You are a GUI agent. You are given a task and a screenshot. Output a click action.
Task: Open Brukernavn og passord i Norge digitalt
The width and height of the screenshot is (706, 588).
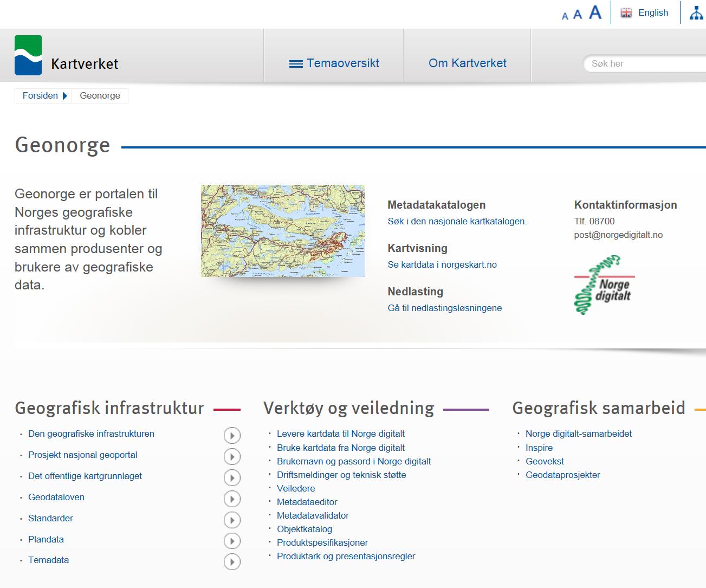354,461
